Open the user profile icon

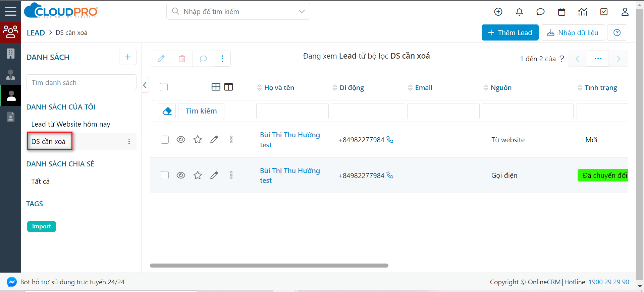pyautogui.click(x=625, y=12)
